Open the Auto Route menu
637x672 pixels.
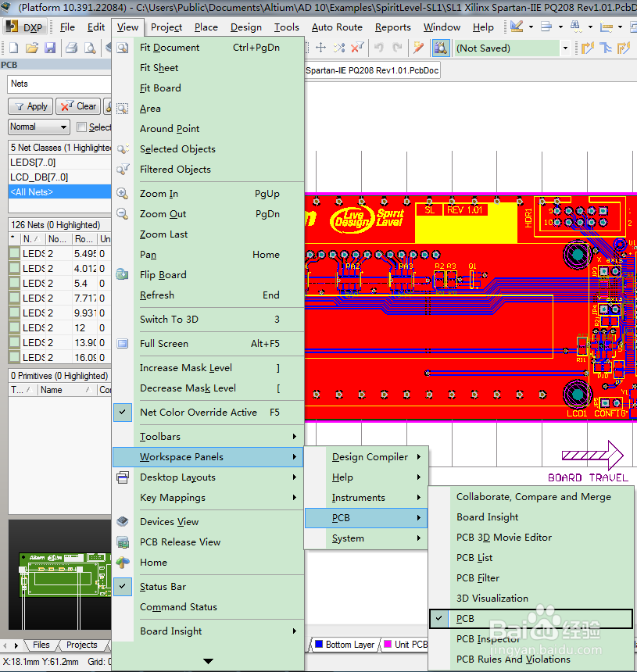tap(337, 27)
